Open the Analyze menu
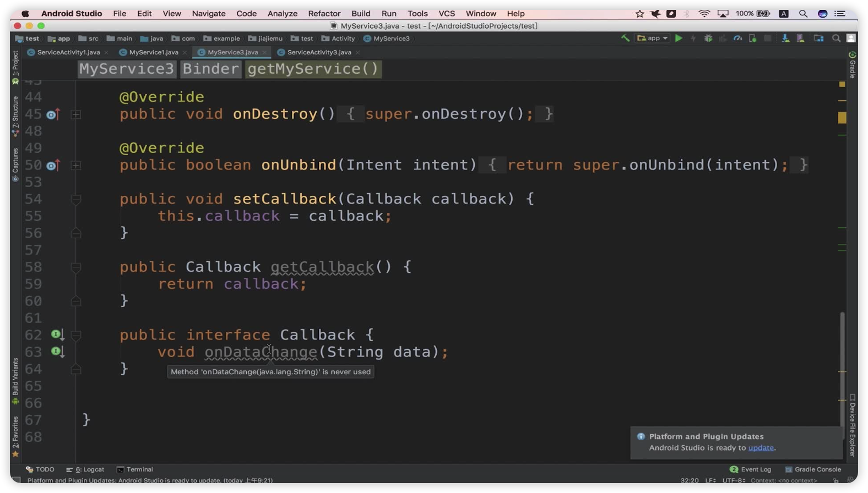The height and width of the screenshot is (493, 868). 283,13
